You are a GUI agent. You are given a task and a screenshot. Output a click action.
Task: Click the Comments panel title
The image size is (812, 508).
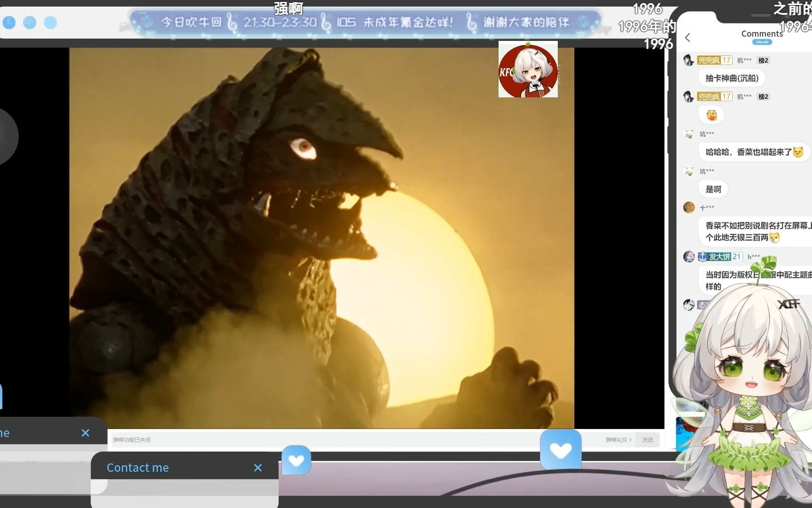(x=762, y=33)
